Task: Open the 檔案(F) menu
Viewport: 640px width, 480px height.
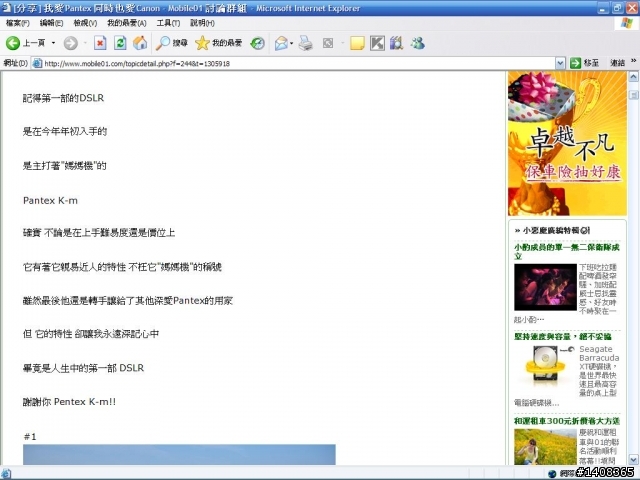Action: click(18, 23)
